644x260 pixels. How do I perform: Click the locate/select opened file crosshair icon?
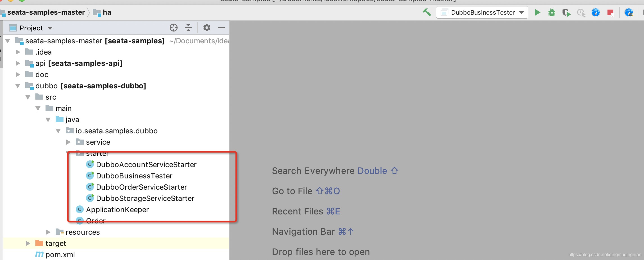174,28
